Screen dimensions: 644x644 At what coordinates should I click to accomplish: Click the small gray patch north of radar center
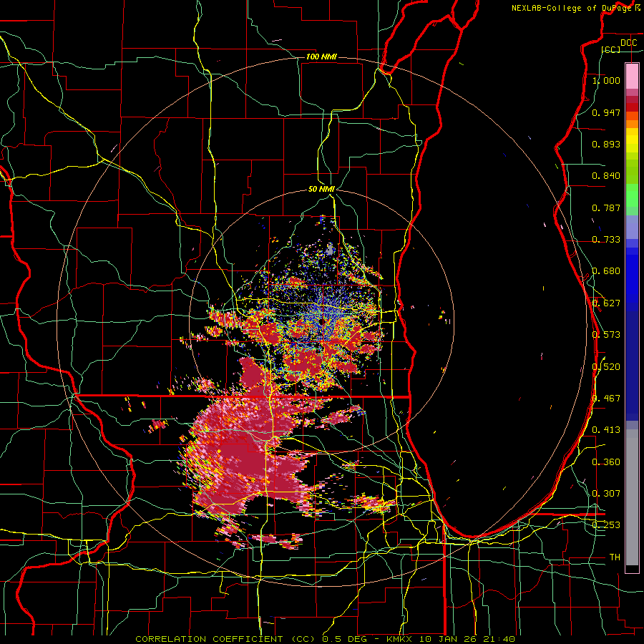point(330,249)
